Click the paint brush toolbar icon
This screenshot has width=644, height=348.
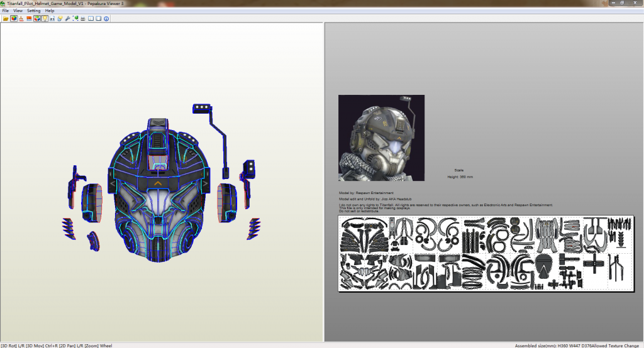click(x=21, y=18)
